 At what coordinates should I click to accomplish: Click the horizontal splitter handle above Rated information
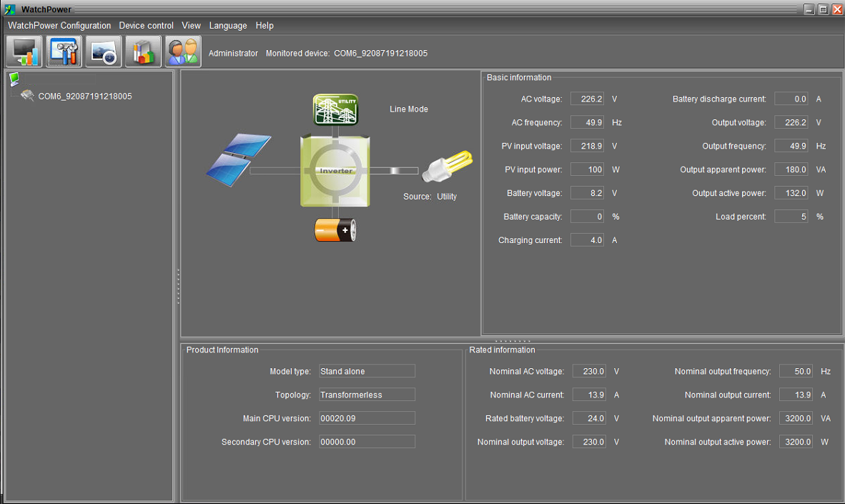513,341
